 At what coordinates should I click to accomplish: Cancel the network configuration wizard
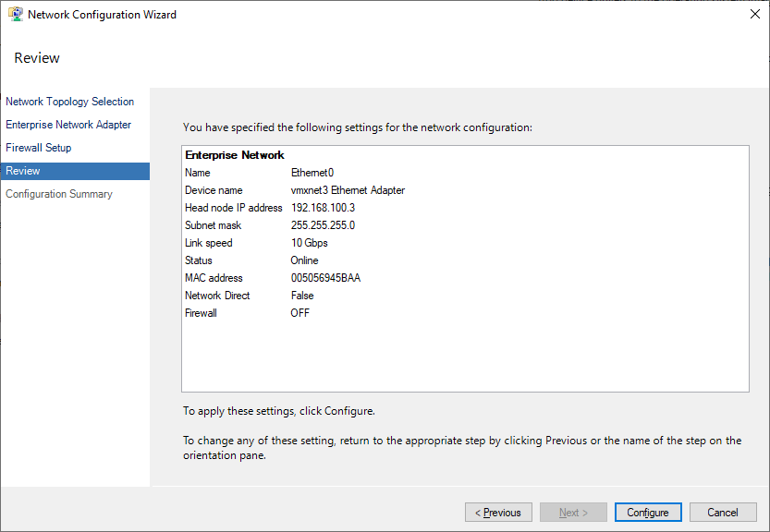click(723, 512)
